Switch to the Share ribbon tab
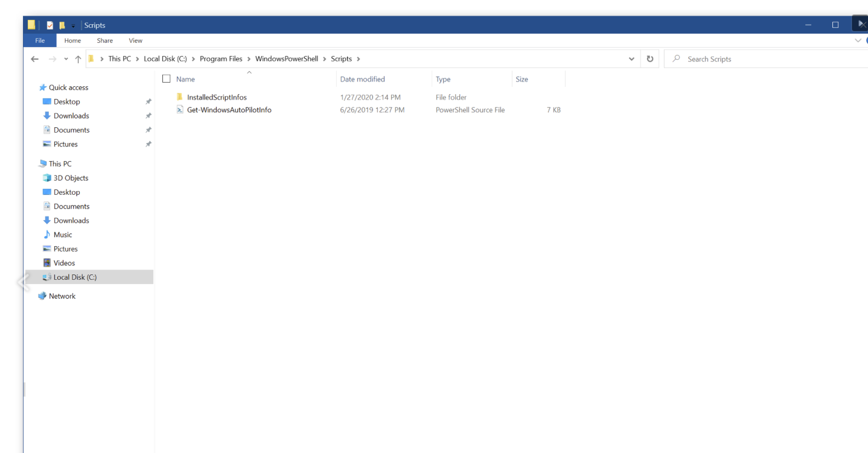The image size is (868, 453). coord(104,40)
